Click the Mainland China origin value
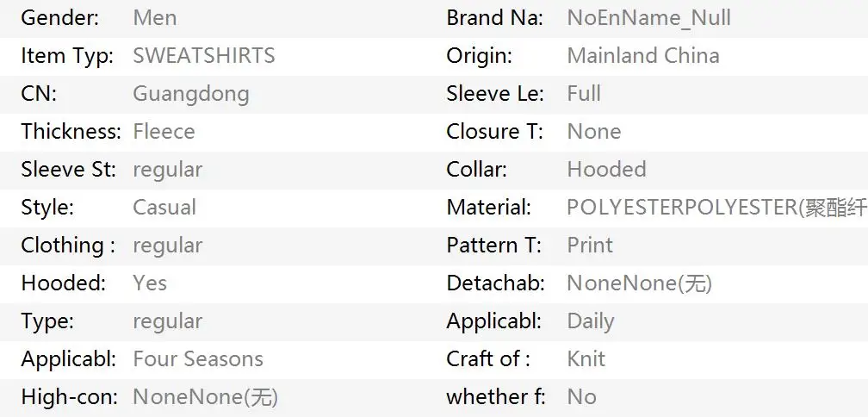The image size is (868, 417). [x=643, y=56]
